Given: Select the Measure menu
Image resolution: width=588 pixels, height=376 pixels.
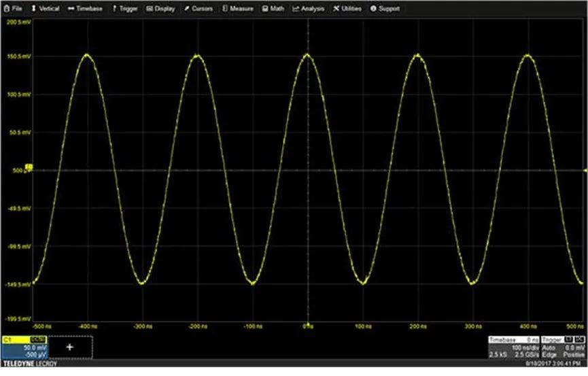Looking at the screenshot, I should (238, 9).
